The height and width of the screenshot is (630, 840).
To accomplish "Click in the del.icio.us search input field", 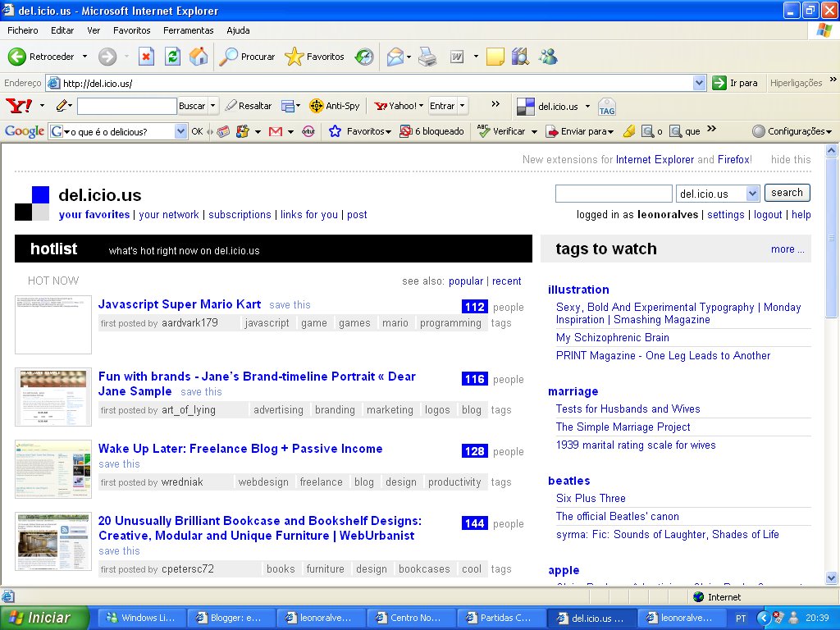I will pos(614,194).
